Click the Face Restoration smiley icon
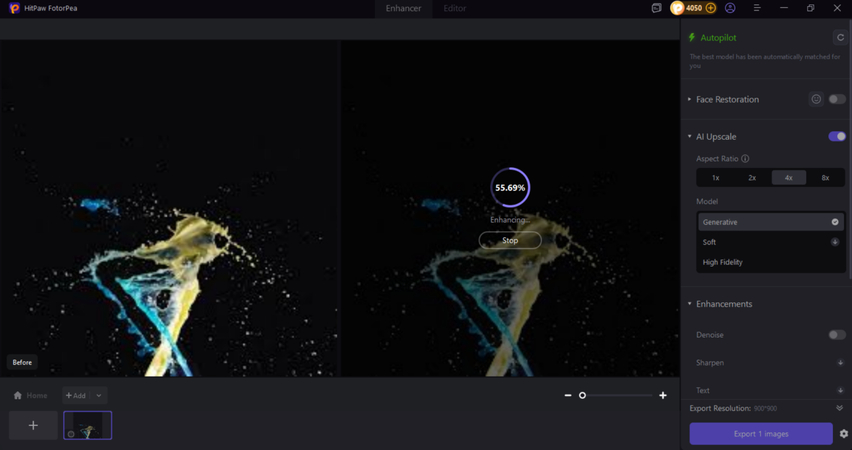The image size is (852, 450). 816,99
